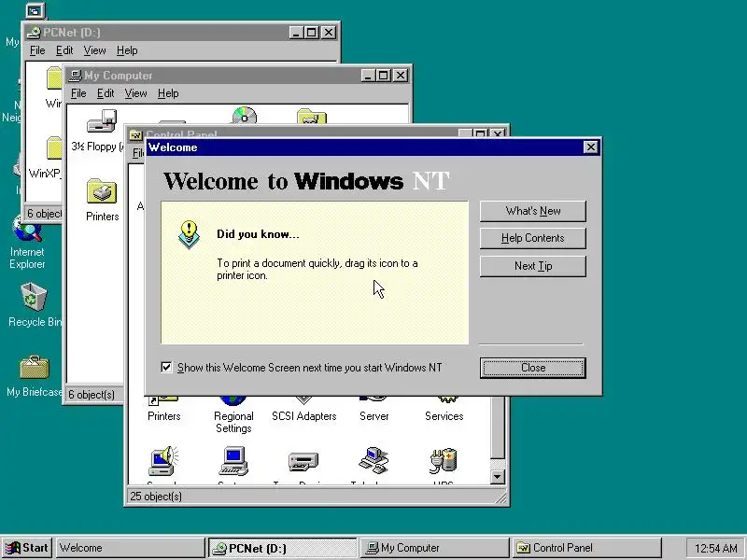Image resolution: width=747 pixels, height=560 pixels.
Task: Click the light bulb tip icon in Welcome
Action: tap(189, 234)
